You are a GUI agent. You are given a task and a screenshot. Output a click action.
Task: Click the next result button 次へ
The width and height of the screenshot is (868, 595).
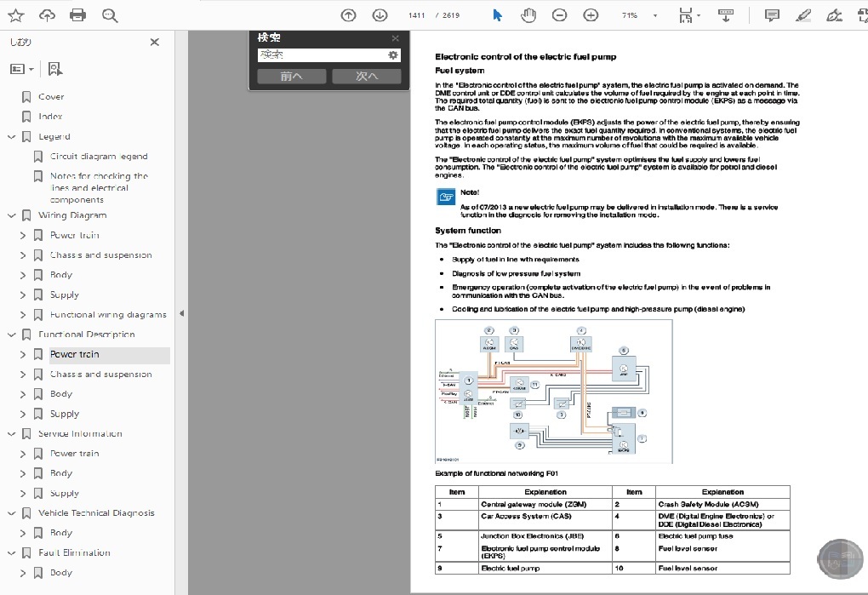pyautogui.click(x=367, y=77)
